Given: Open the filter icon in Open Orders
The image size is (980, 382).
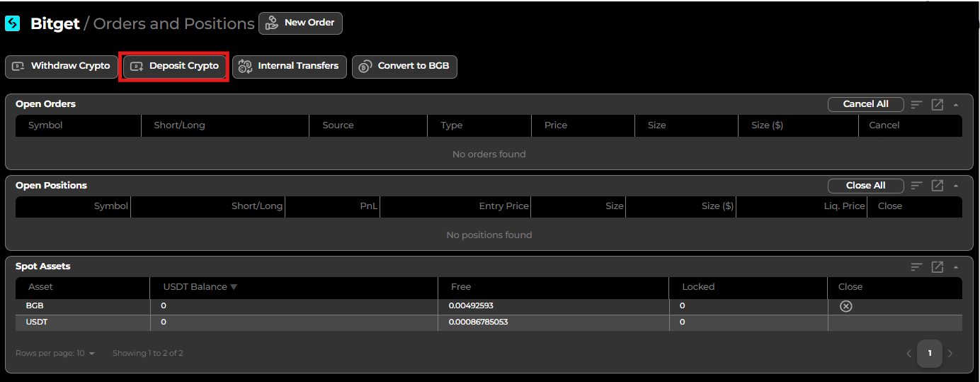Looking at the screenshot, I should [x=917, y=105].
